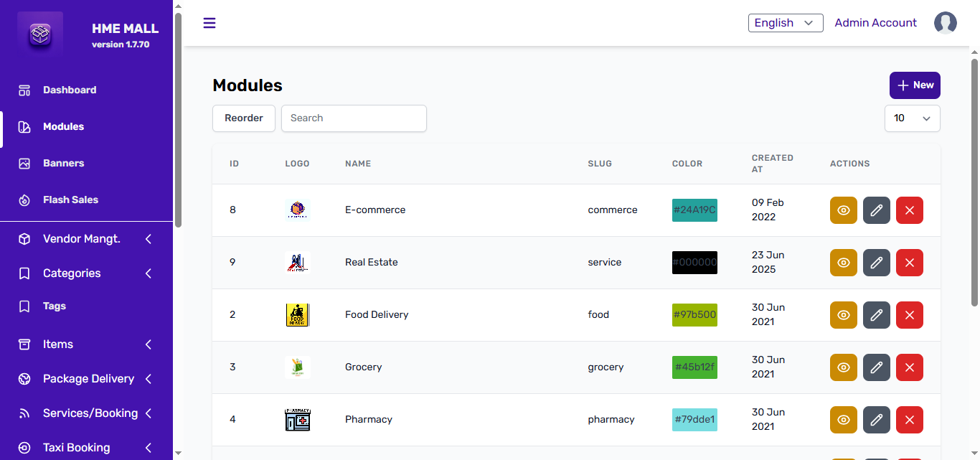Click the #24A19C color swatch
This screenshot has width=980, height=460.
(694, 210)
